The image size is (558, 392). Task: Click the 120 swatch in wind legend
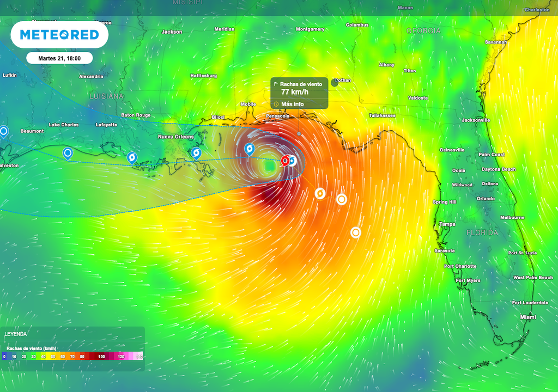click(121, 356)
